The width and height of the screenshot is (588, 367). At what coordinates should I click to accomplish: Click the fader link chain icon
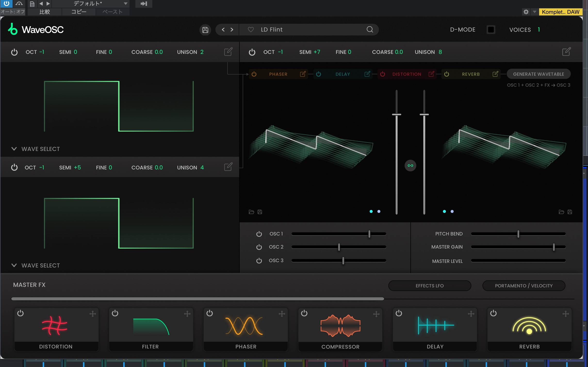coord(410,166)
